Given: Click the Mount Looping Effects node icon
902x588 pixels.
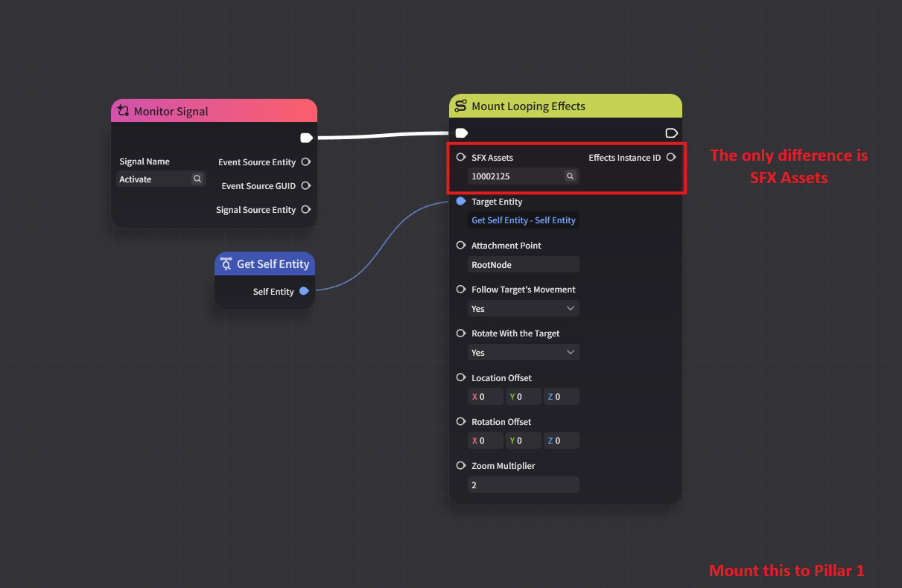Looking at the screenshot, I should point(461,106).
